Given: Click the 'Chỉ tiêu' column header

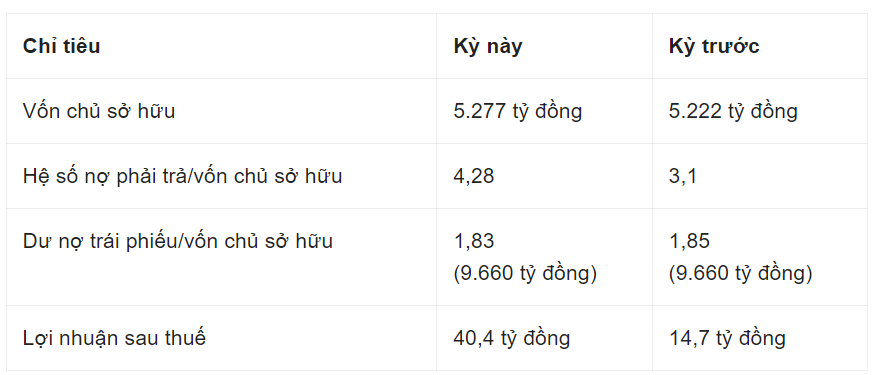Looking at the screenshot, I should [61, 46].
